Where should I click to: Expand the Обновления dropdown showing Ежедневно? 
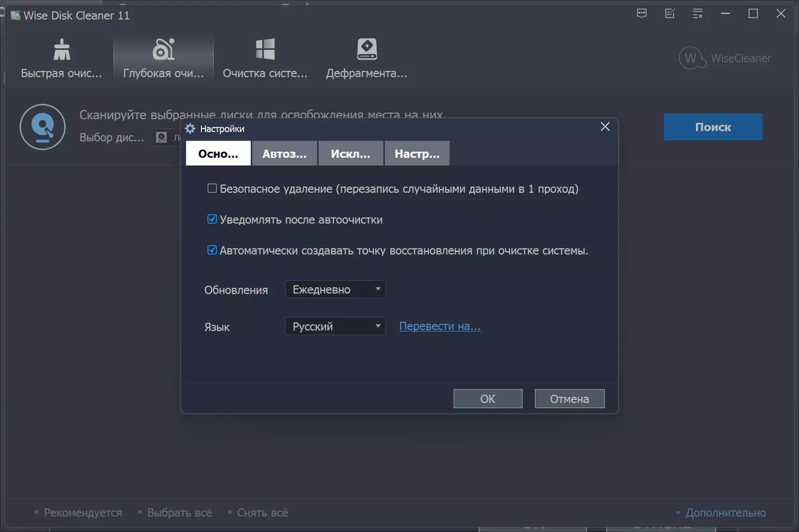[x=335, y=289]
